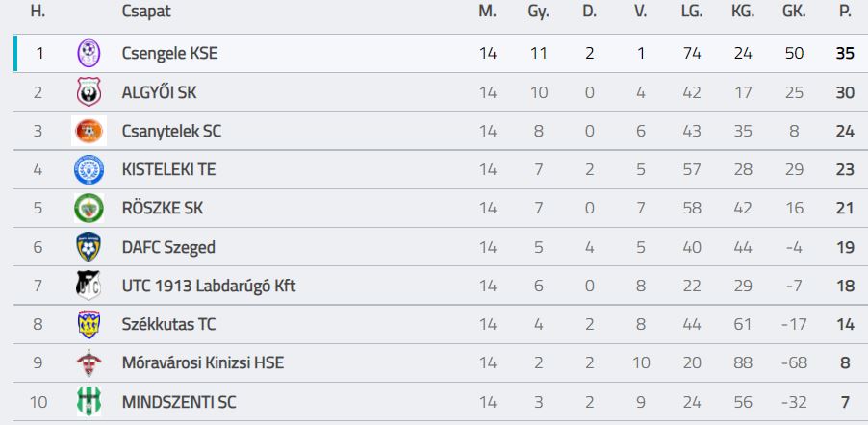Click the MINDSZENTI SC striped crest

[89, 401]
